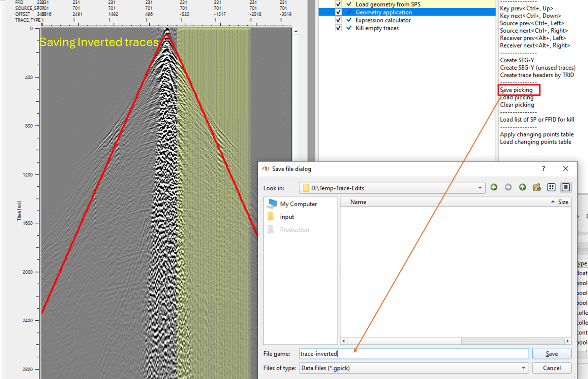Image resolution: width=588 pixels, height=379 pixels.
Task: Switch file view to icon mode
Action: [551, 187]
